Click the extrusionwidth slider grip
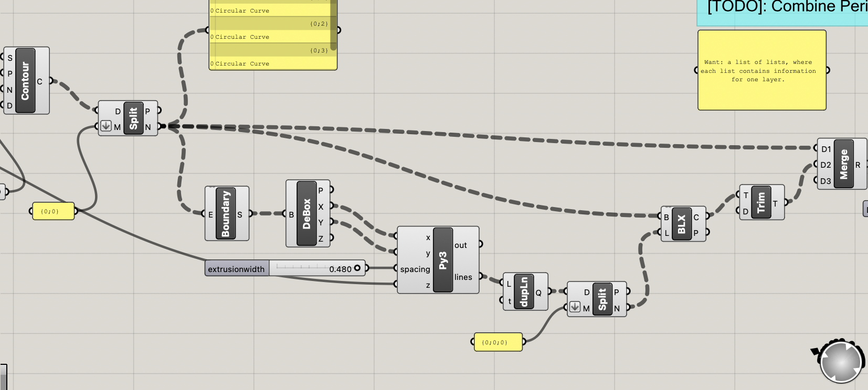The height and width of the screenshot is (390, 868). tap(357, 268)
